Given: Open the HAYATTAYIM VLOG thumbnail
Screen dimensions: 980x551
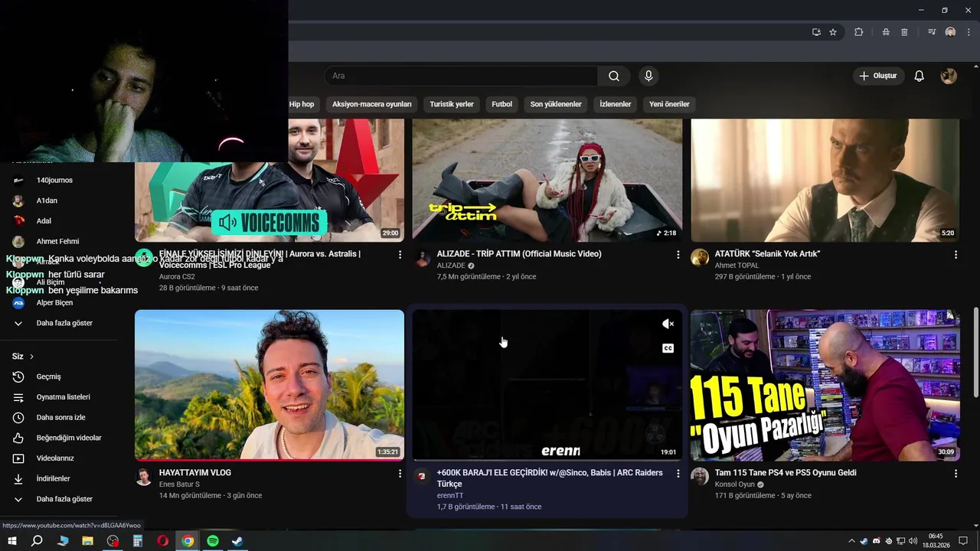Looking at the screenshot, I should point(269,385).
